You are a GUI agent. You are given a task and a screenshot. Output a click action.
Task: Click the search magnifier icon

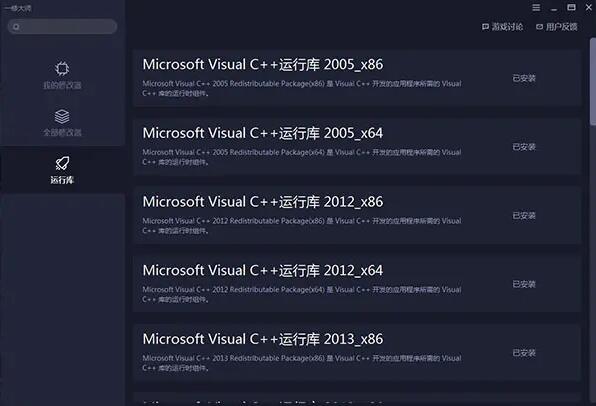[16, 27]
